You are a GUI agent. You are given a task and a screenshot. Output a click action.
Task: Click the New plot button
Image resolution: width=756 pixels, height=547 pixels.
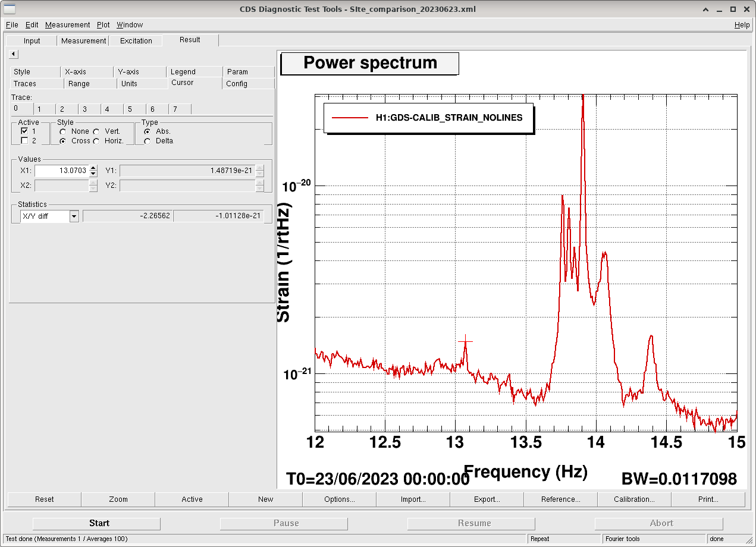[266, 499]
